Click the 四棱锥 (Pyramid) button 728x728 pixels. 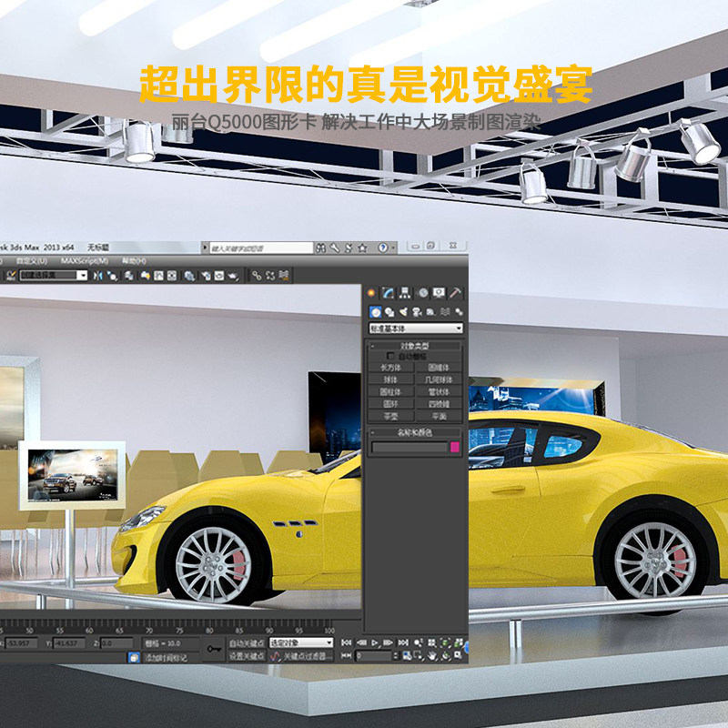coord(439,404)
